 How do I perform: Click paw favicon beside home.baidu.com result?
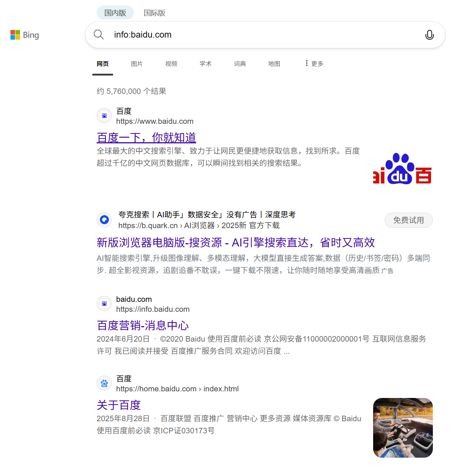pos(104,383)
